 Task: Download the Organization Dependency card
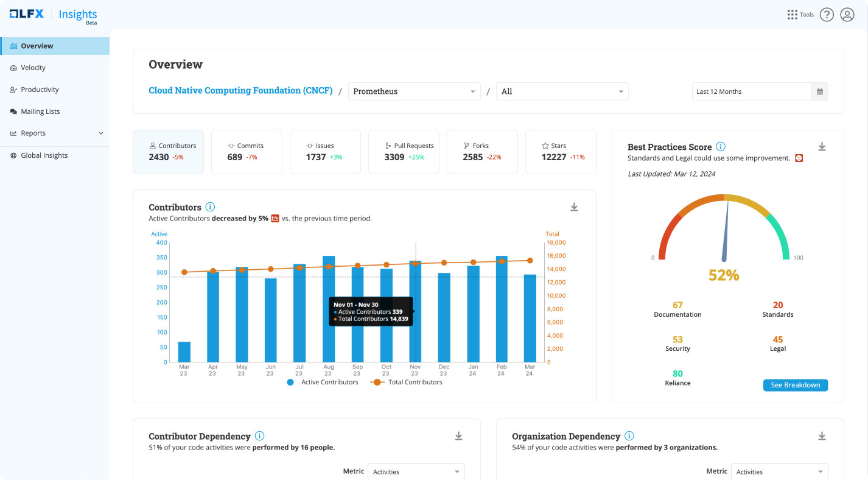click(822, 436)
